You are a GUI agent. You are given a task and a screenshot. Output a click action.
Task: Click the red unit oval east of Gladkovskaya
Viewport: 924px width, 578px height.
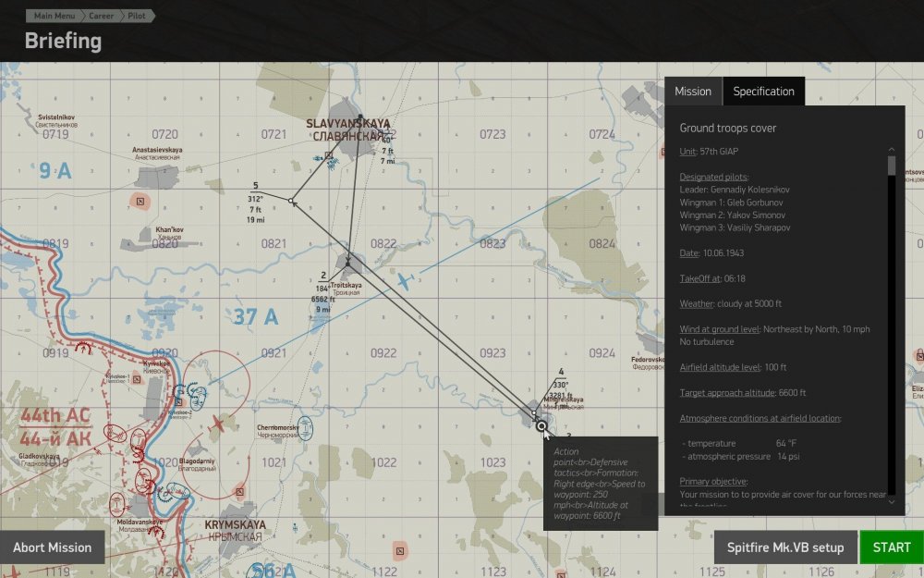(115, 434)
